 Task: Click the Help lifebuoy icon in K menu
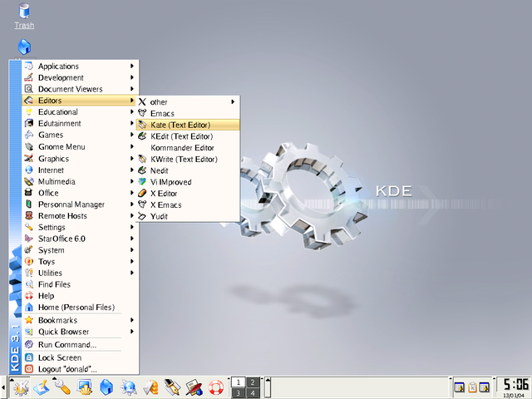point(29,296)
